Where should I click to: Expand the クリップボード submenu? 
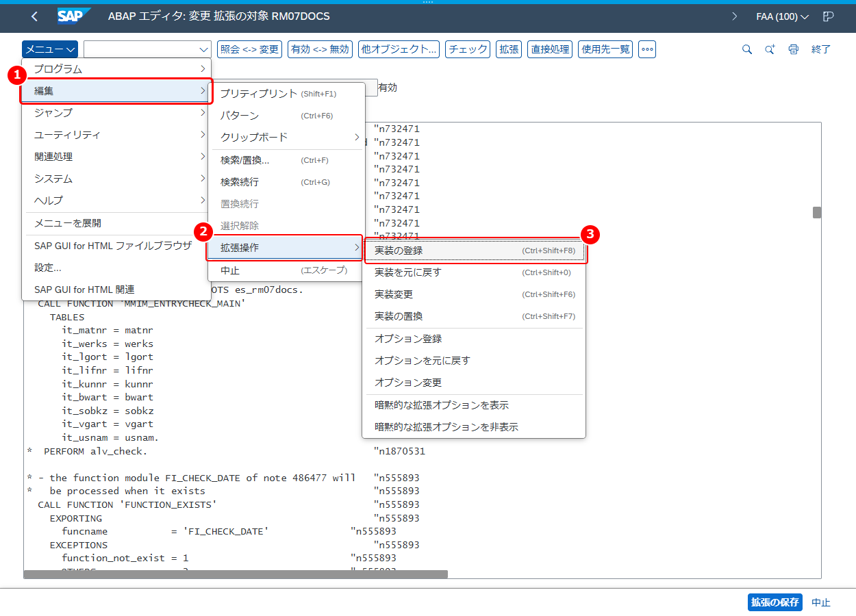[286, 137]
